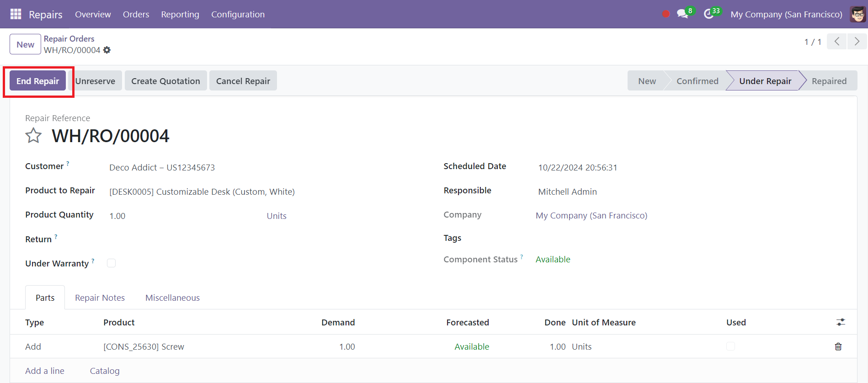Click the Repairs app title
The height and width of the screenshot is (383, 868).
coord(46,14)
